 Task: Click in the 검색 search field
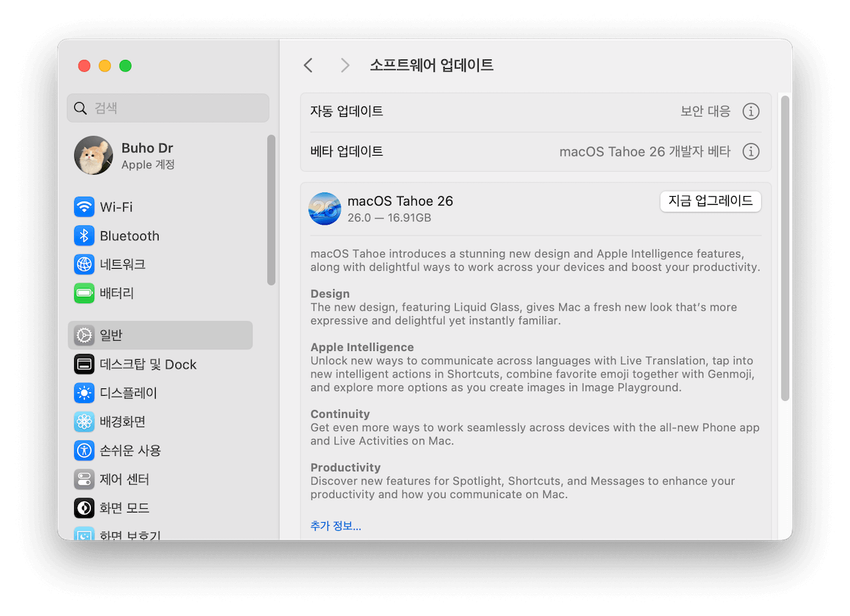point(168,108)
